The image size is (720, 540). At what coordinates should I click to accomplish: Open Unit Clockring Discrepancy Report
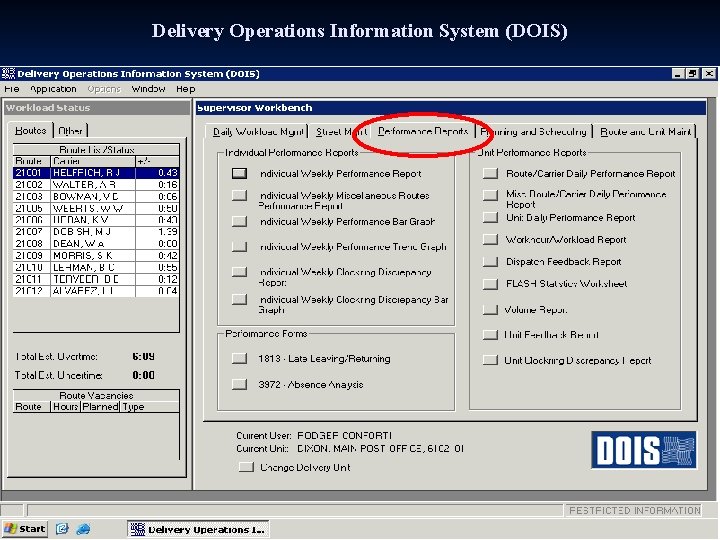pyautogui.click(x=490, y=360)
